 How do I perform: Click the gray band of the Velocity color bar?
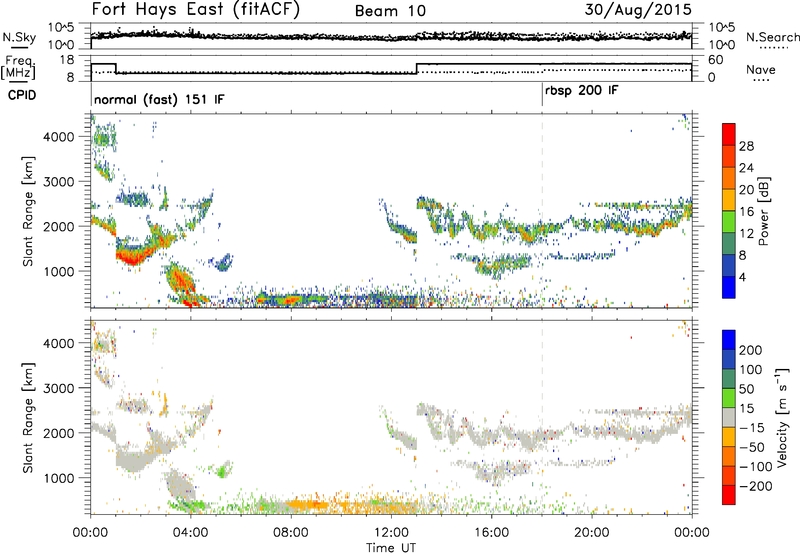coord(729,417)
